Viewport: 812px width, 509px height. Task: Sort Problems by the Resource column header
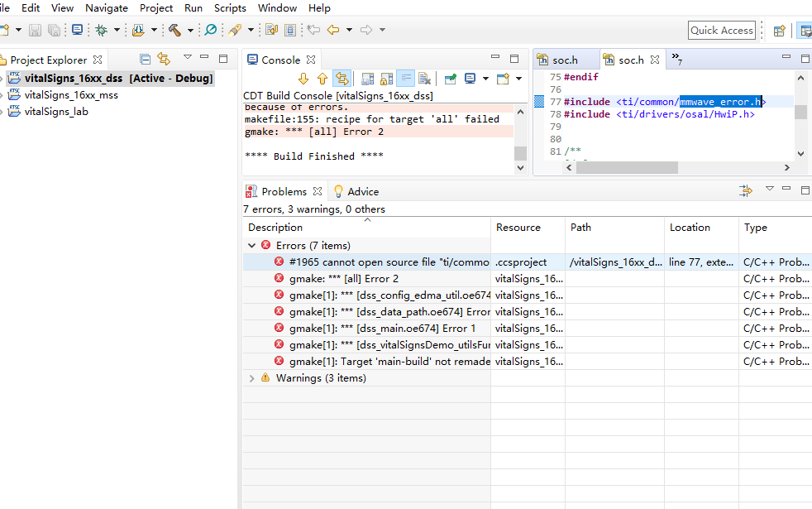[518, 228]
